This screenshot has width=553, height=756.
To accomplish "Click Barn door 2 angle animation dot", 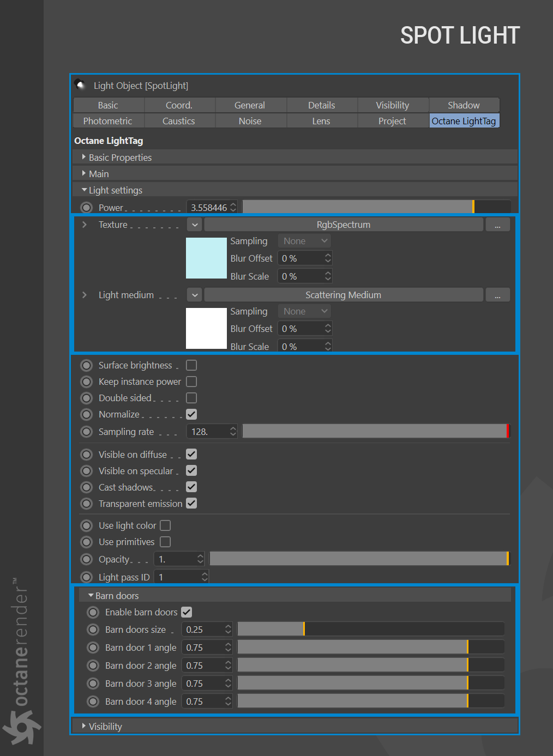I will 93,666.
